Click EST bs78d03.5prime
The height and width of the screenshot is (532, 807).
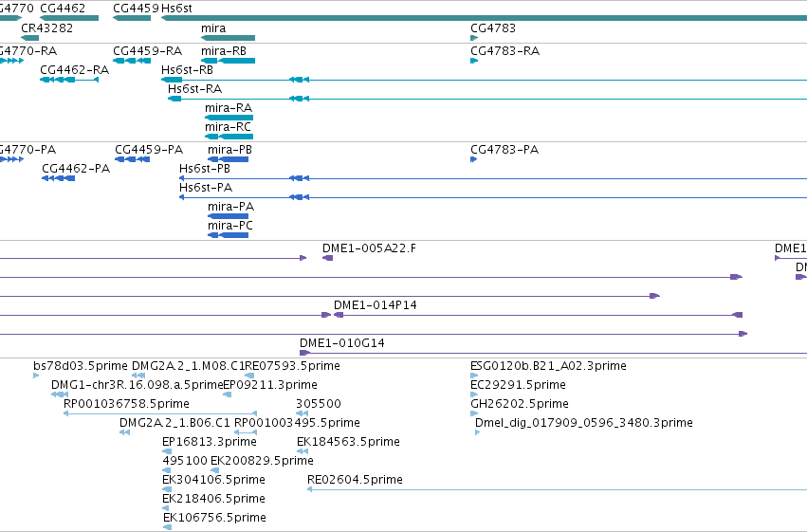[x=36, y=376]
